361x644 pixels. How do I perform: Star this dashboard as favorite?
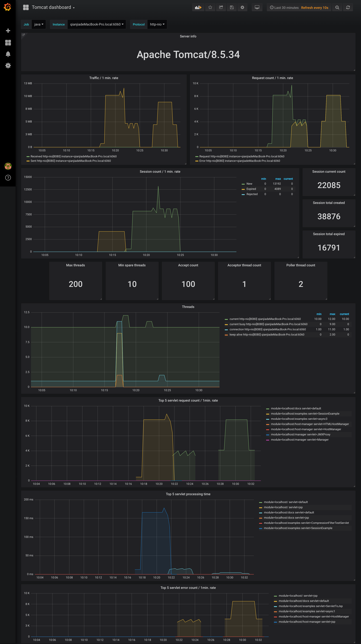click(210, 8)
